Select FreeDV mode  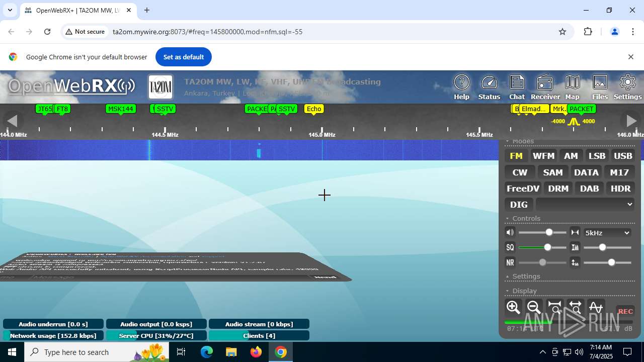[x=523, y=189]
